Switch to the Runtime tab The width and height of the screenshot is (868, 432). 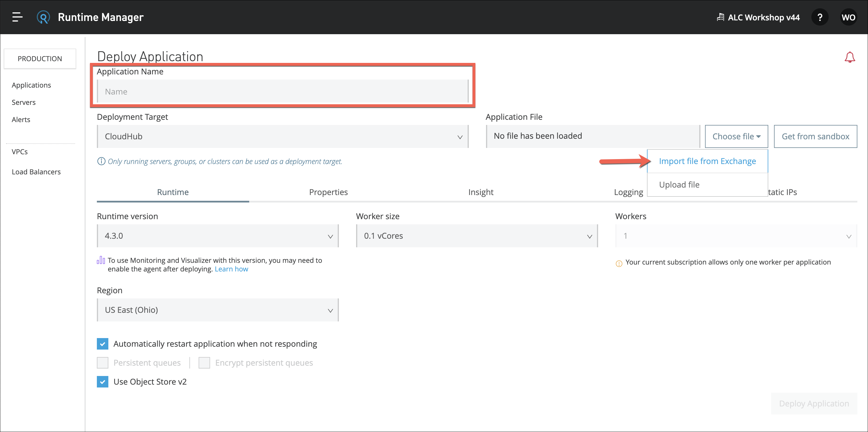pyautogui.click(x=173, y=192)
